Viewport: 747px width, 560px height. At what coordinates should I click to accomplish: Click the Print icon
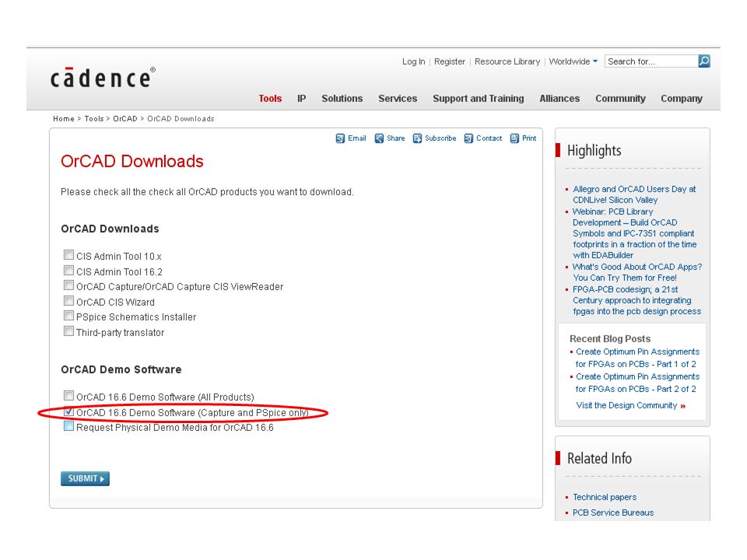(514, 138)
